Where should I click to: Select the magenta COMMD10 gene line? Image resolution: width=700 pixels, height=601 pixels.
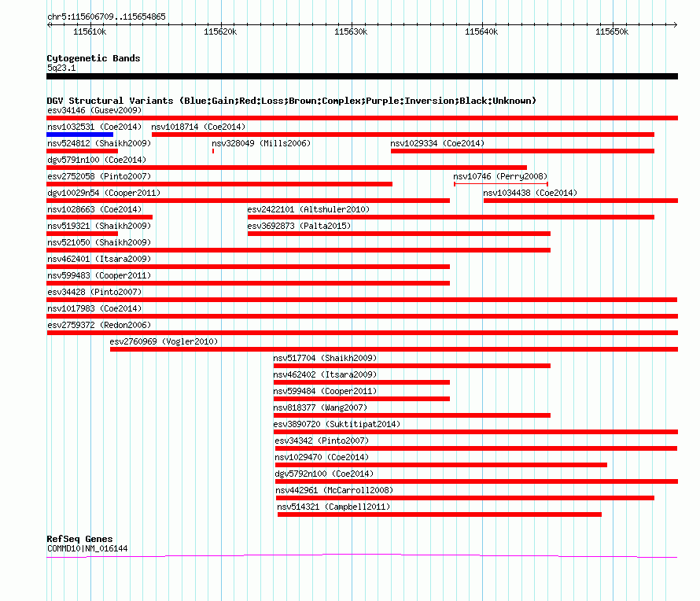[x=362, y=555]
